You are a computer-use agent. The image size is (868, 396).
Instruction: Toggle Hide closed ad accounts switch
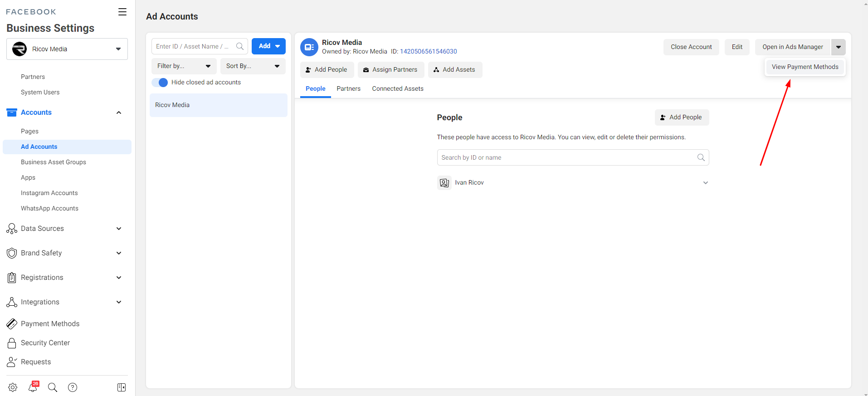coord(160,83)
